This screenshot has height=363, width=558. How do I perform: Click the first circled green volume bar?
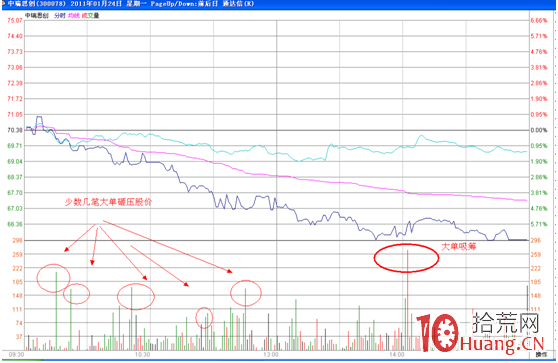click(x=56, y=311)
